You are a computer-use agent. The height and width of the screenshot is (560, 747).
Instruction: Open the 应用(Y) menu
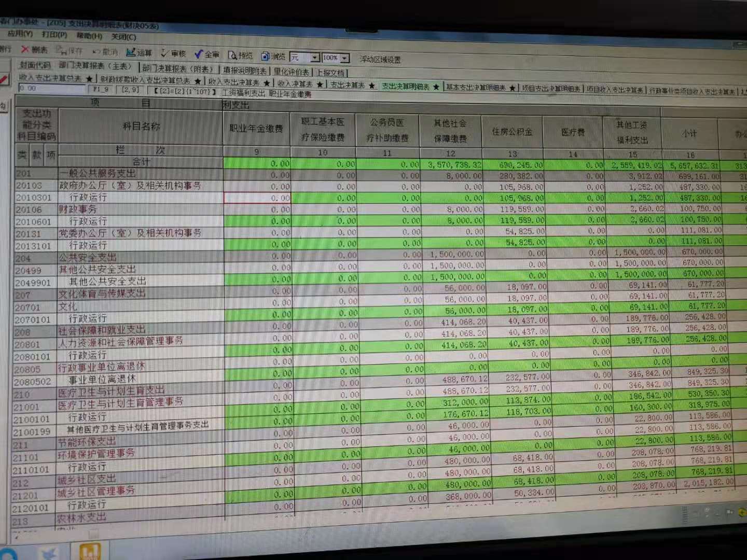20,34
